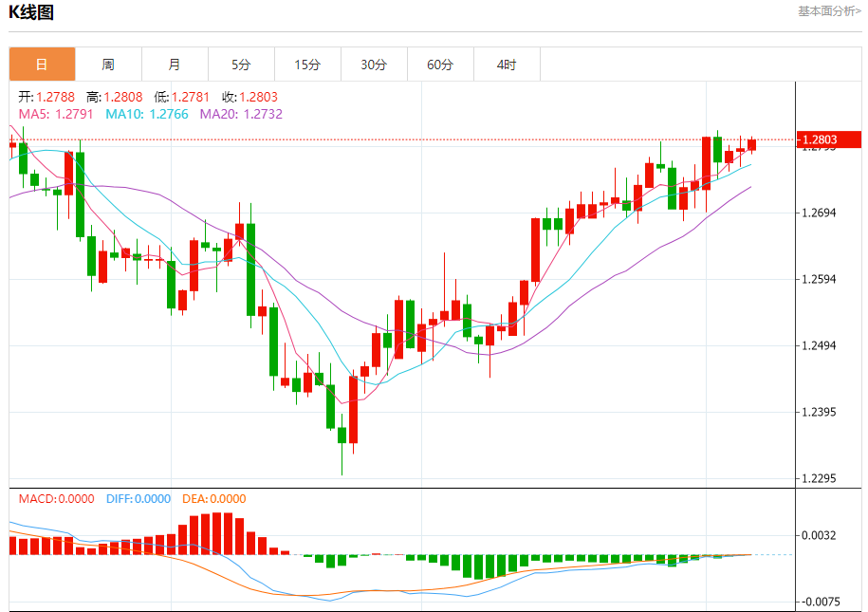
Task: Click the K线图 chart title
Action: click(31, 12)
